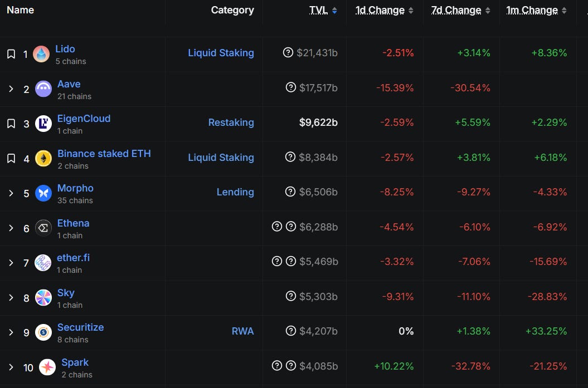This screenshot has height=388, width=588.
Task: Select the +33.25% 1m change value
Action: coord(546,331)
